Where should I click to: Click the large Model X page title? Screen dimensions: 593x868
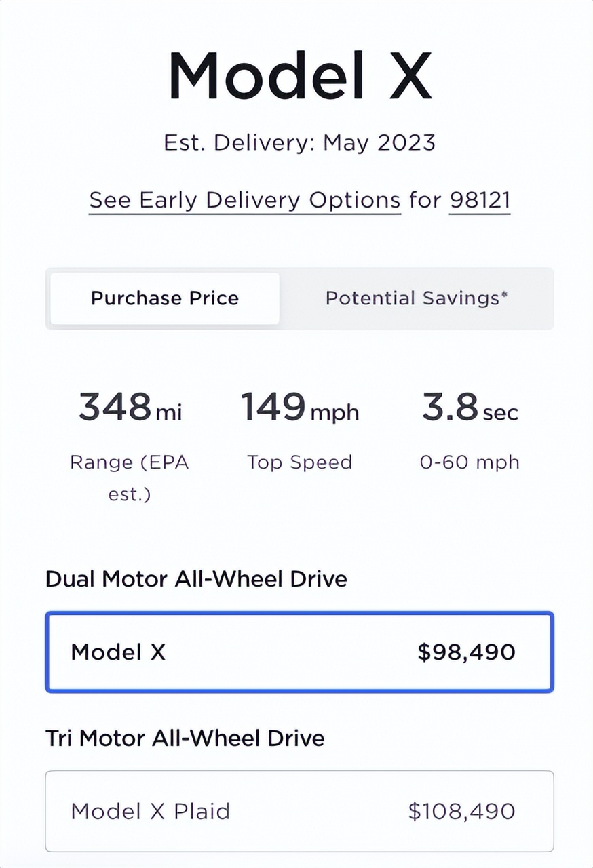(299, 76)
